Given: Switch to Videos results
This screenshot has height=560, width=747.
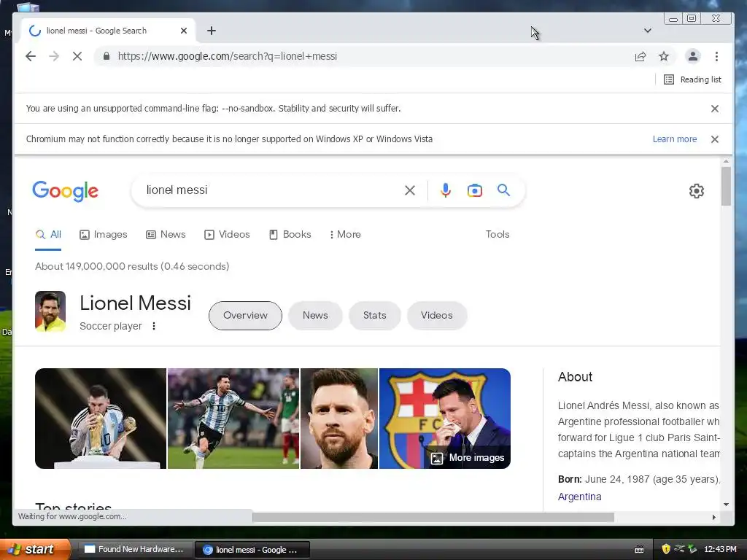Looking at the screenshot, I should coord(227,234).
